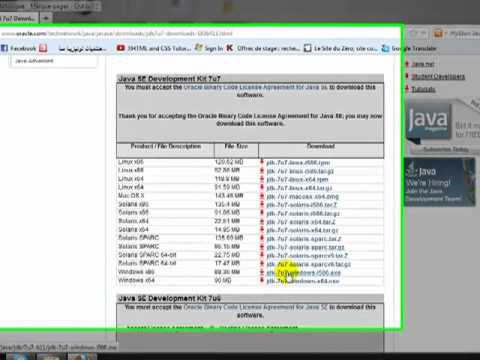Open the Tutorials sidebar link

point(423,89)
